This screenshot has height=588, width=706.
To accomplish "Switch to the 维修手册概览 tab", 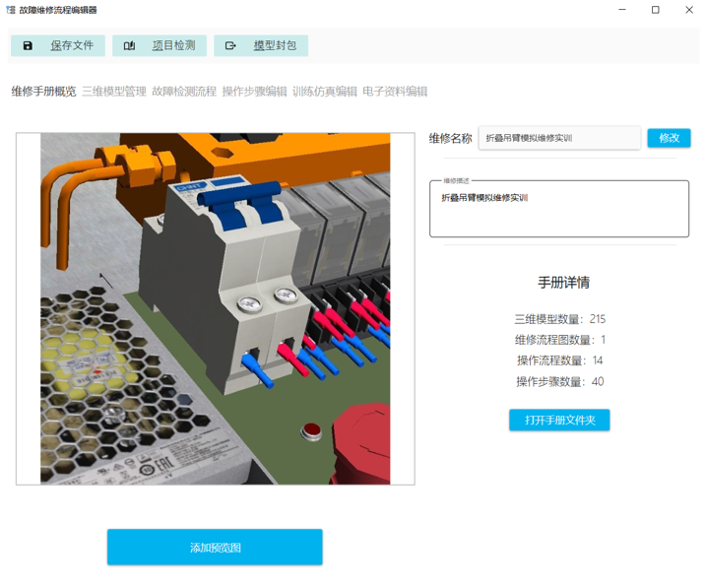I will [43, 92].
